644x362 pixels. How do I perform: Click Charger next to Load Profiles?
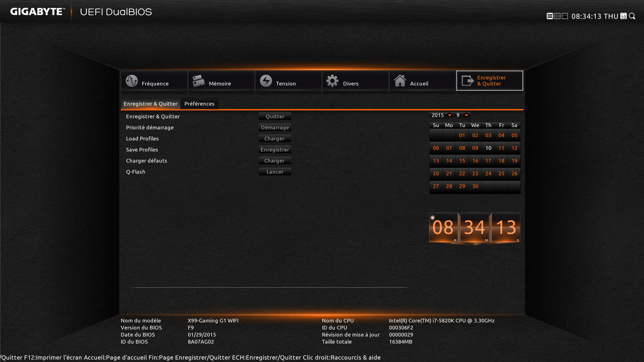275,138
